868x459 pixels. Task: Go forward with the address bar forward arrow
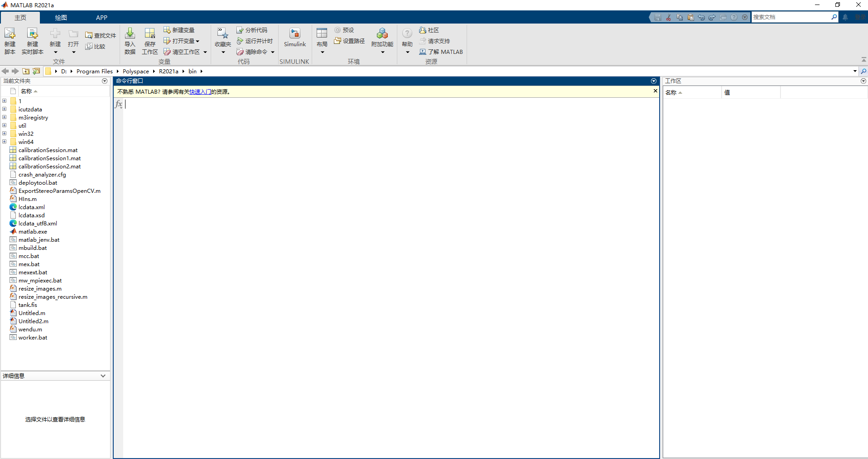coord(15,71)
